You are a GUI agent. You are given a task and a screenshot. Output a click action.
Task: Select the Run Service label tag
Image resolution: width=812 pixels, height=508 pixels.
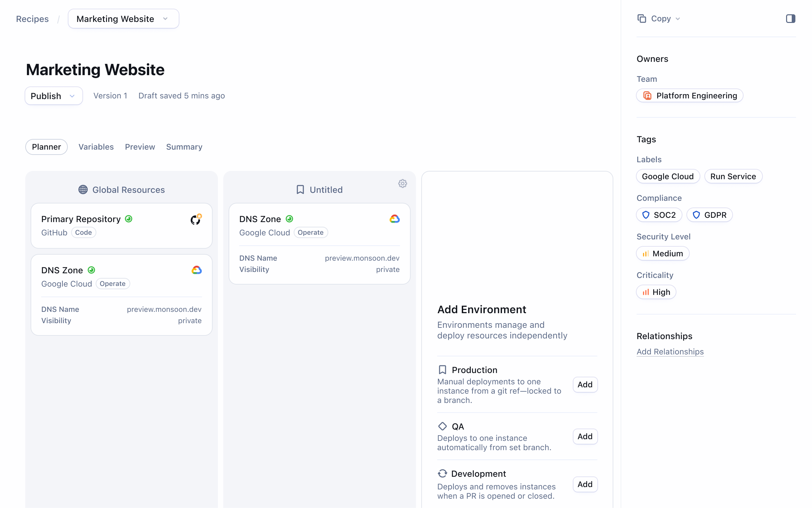(733, 177)
